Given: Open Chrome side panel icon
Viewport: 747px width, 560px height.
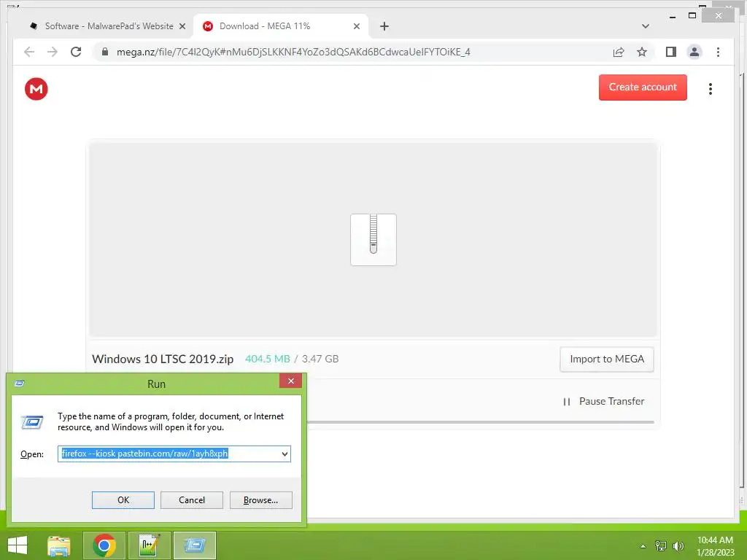Looking at the screenshot, I should pyautogui.click(x=671, y=52).
